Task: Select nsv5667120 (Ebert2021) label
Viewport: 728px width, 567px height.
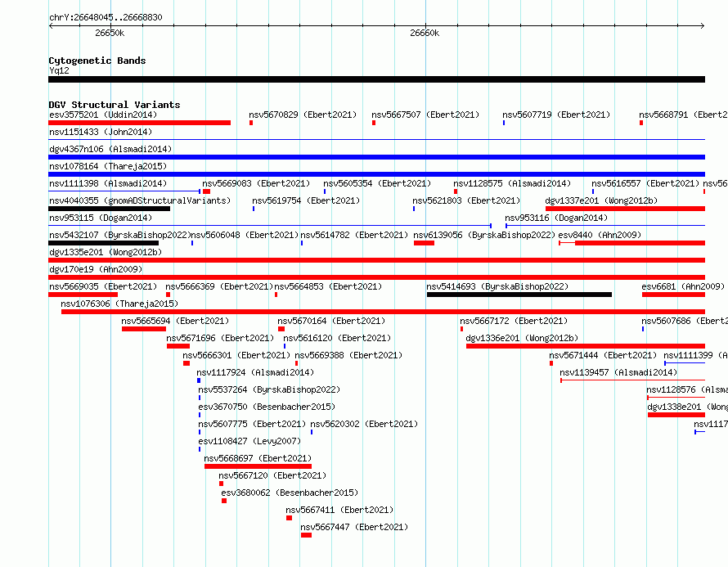Action: [x=272, y=475]
